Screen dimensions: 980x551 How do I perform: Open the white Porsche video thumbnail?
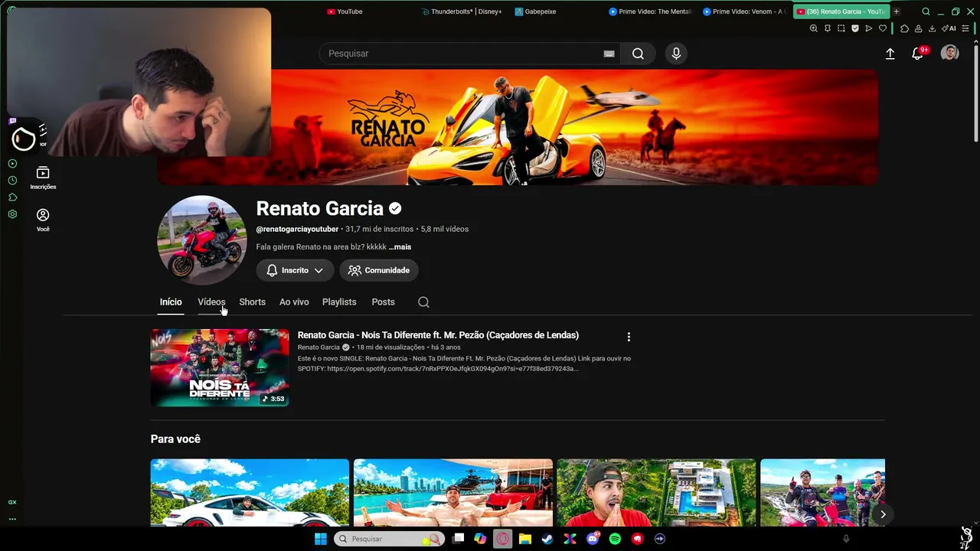coord(250,493)
